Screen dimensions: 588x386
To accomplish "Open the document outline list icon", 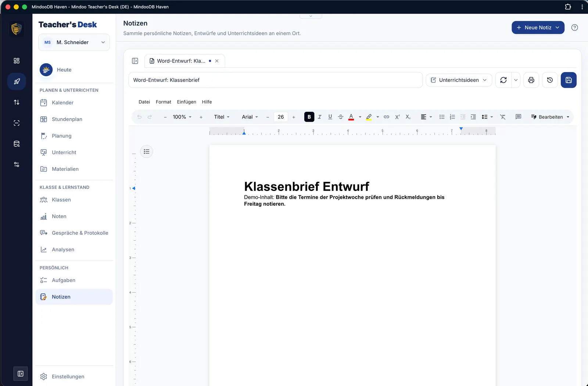I will [147, 152].
